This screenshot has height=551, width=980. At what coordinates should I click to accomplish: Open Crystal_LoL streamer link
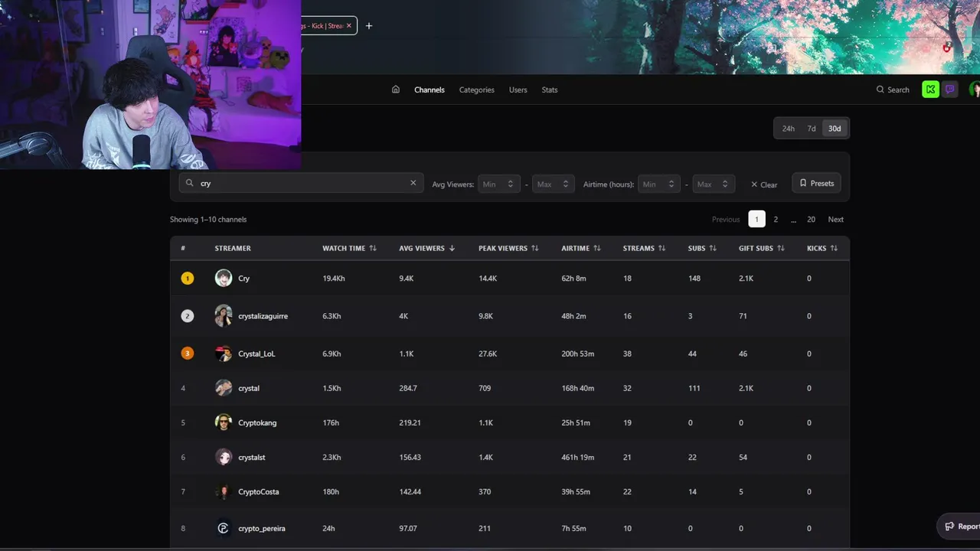tap(256, 354)
